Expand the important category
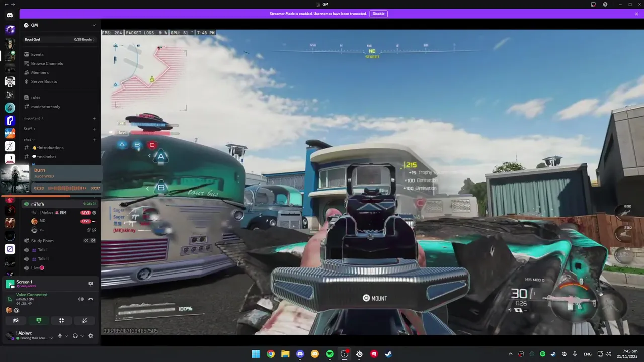Screen dimensions: 644x362 point(33,118)
